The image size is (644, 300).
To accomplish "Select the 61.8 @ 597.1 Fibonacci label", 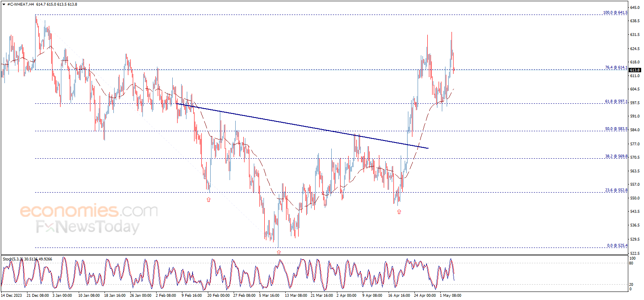I will (x=616, y=101).
